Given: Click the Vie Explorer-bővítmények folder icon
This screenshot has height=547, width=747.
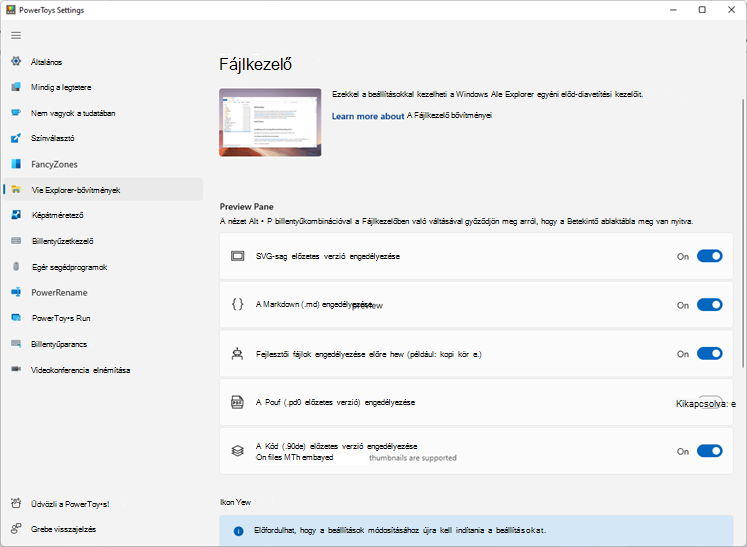Looking at the screenshot, I should coord(16,190).
